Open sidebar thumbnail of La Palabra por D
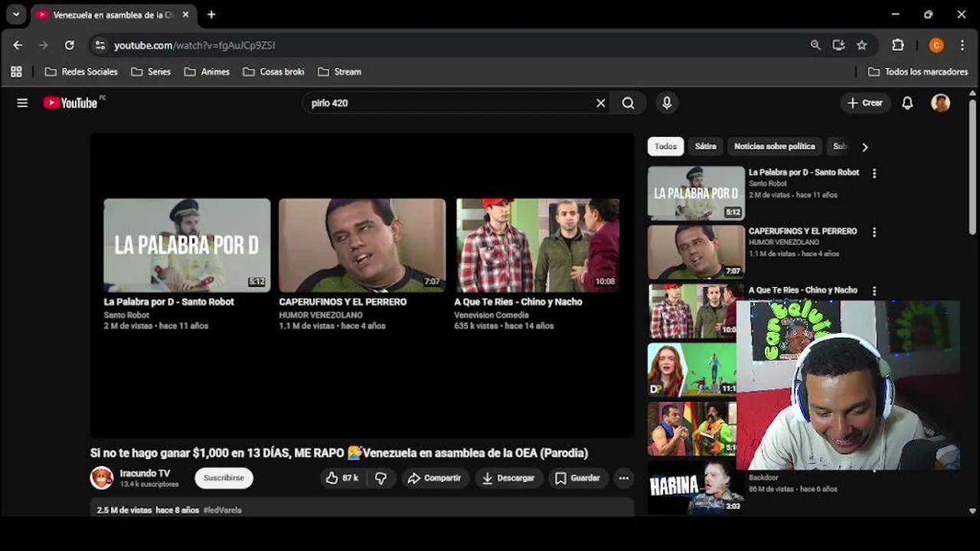The width and height of the screenshot is (980, 551). [696, 193]
